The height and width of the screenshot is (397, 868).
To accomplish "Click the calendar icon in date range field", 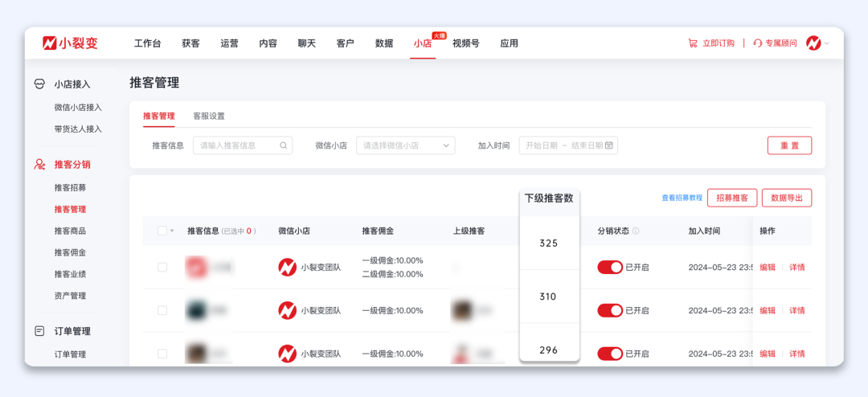I will (x=609, y=145).
